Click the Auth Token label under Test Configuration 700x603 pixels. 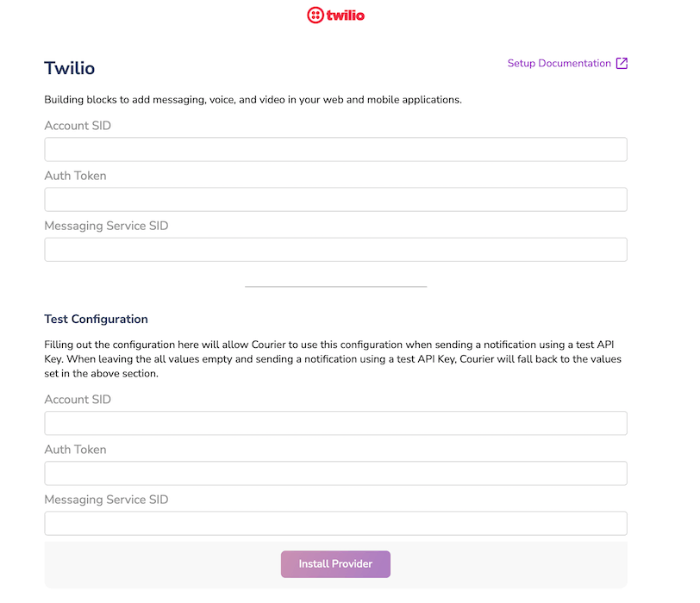[75, 449]
